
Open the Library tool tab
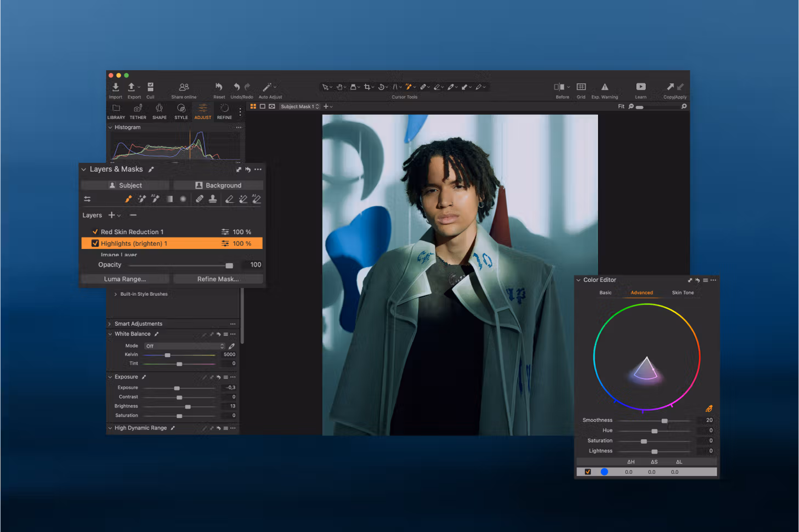116,111
